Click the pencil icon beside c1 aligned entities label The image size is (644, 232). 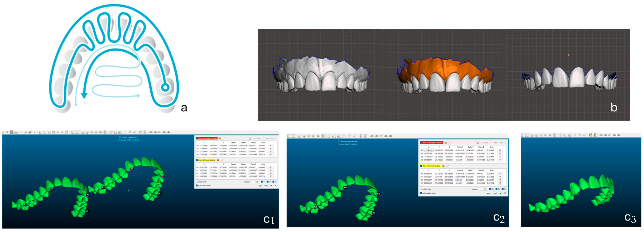click(x=224, y=138)
